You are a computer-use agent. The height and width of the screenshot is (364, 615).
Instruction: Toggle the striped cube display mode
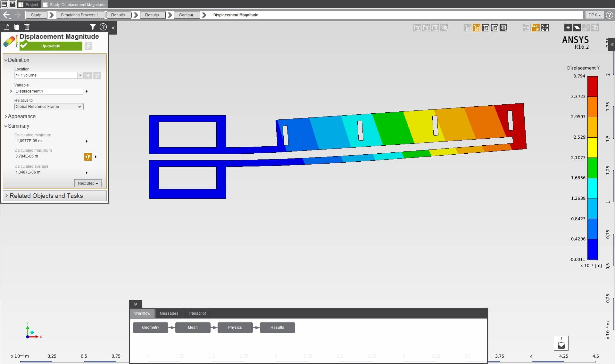click(494, 28)
